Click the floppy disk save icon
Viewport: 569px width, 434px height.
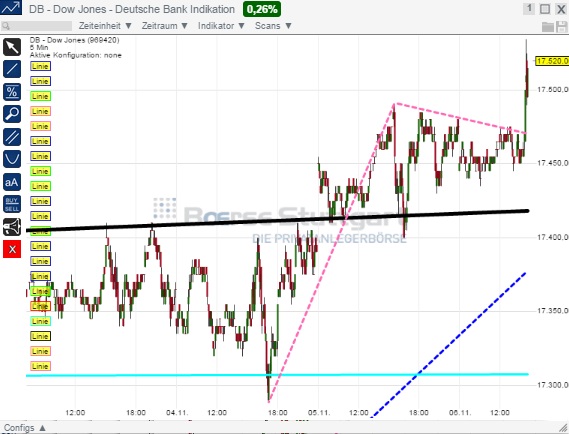point(562,26)
